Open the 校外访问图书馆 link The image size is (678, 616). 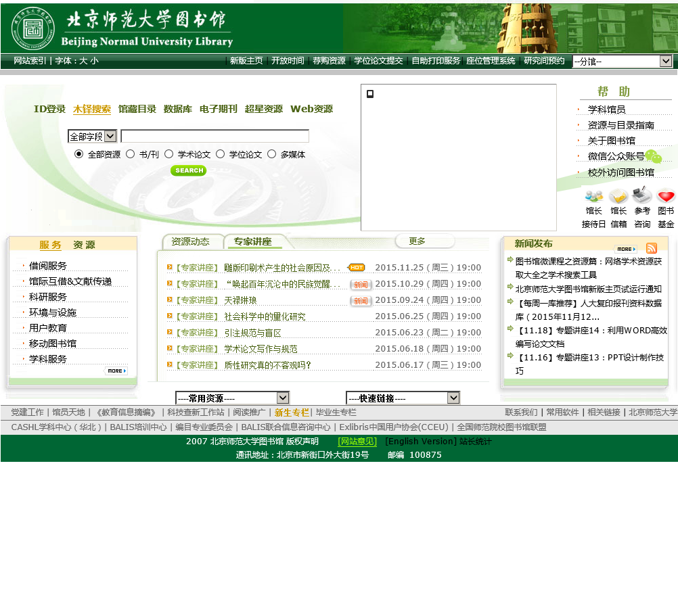(x=621, y=173)
